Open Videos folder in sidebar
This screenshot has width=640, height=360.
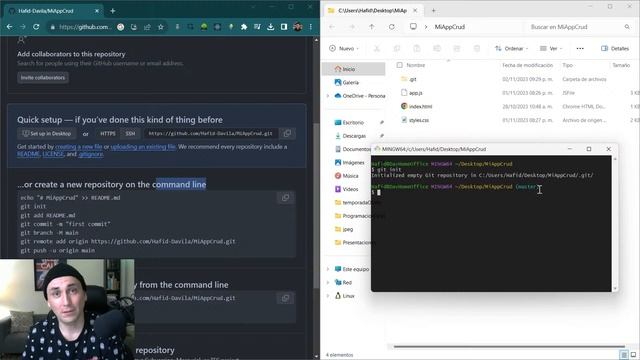click(347, 189)
